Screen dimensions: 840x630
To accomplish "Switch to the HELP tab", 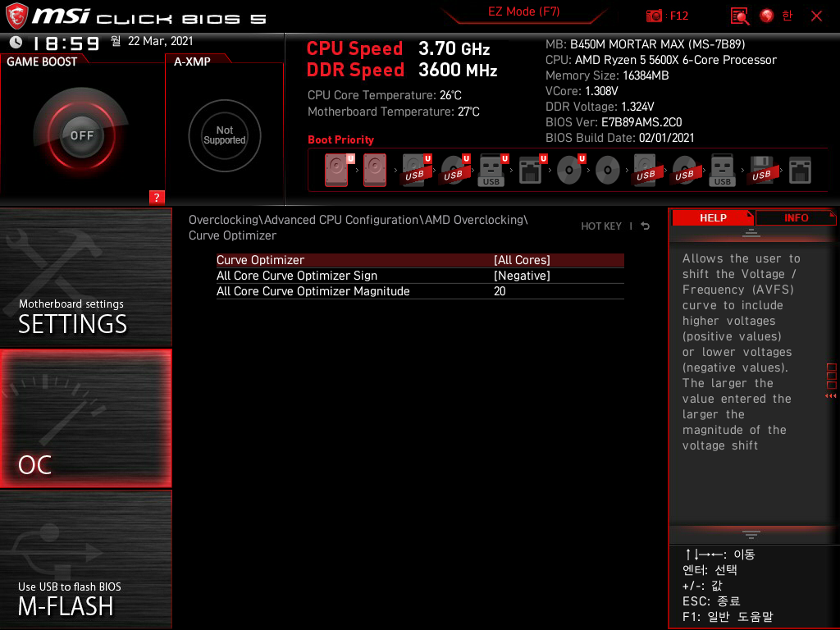I will (713, 218).
